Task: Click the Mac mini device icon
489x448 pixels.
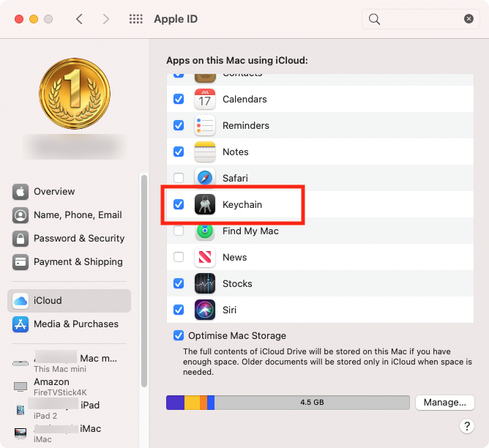Action: point(20,363)
